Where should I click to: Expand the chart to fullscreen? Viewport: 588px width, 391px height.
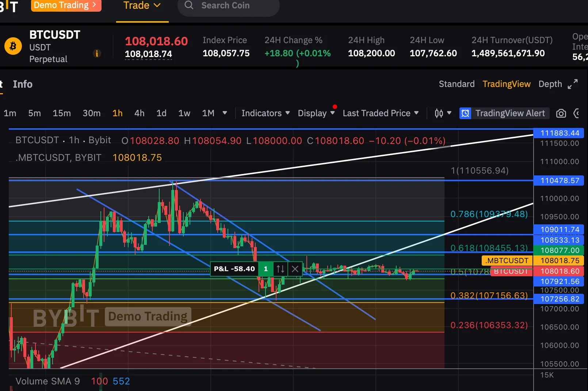(573, 84)
